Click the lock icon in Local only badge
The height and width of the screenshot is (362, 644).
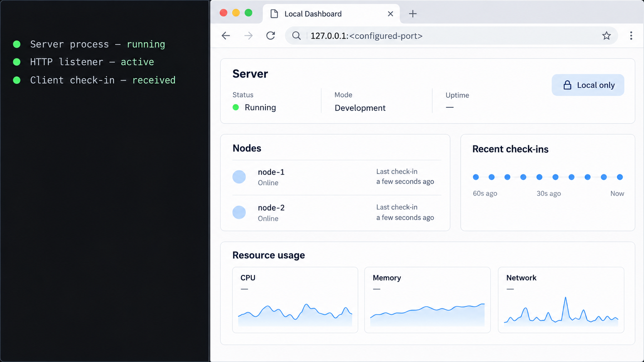point(567,85)
